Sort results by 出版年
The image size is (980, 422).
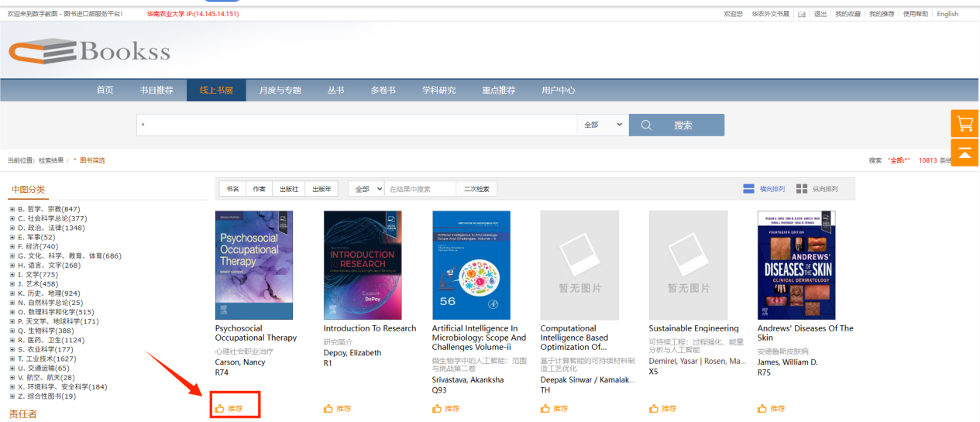322,189
